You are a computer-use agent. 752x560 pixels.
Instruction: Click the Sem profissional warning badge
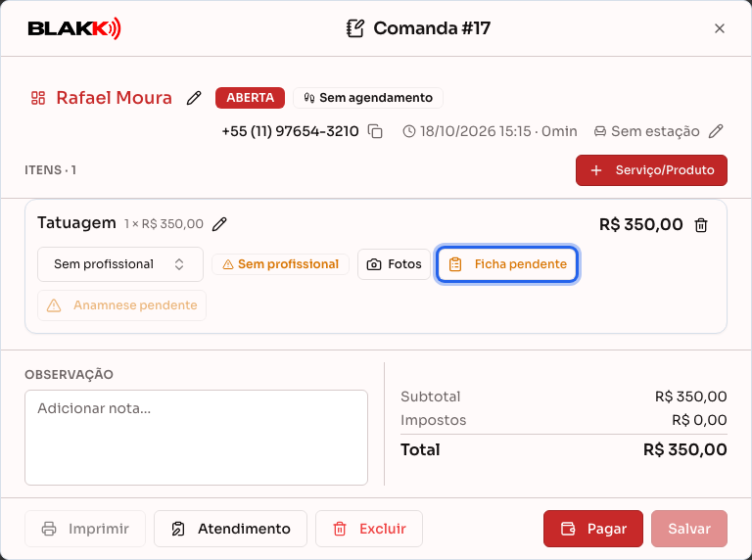click(281, 264)
